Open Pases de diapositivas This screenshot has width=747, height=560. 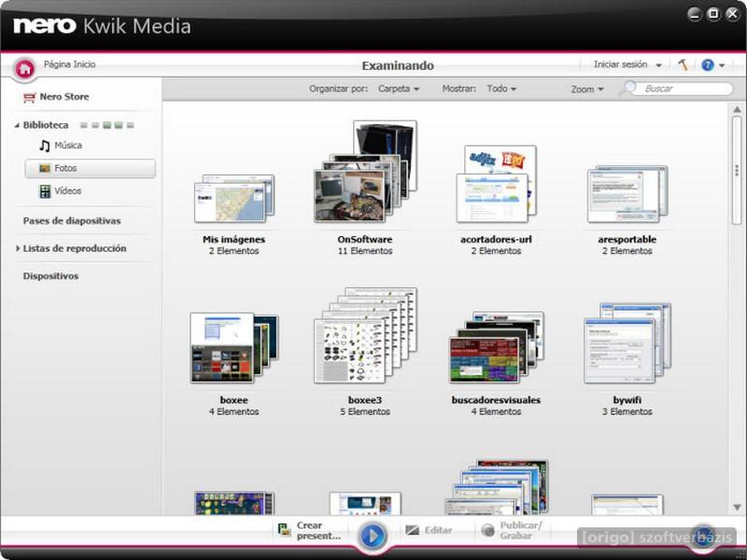72,221
